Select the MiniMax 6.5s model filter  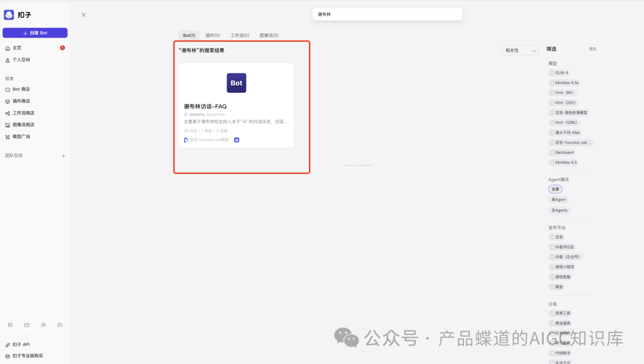tap(564, 83)
